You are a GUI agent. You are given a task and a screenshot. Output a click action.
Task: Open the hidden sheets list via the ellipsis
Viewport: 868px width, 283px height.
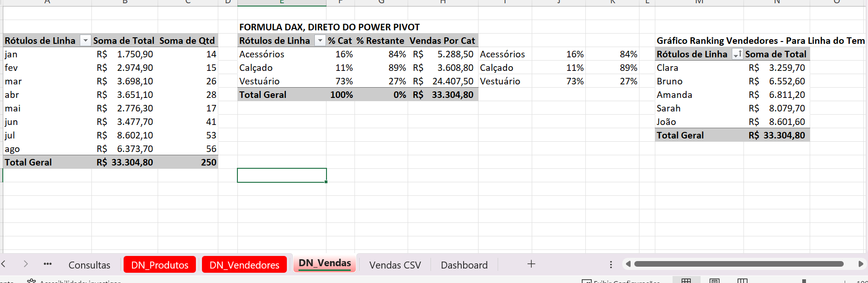click(48, 264)
